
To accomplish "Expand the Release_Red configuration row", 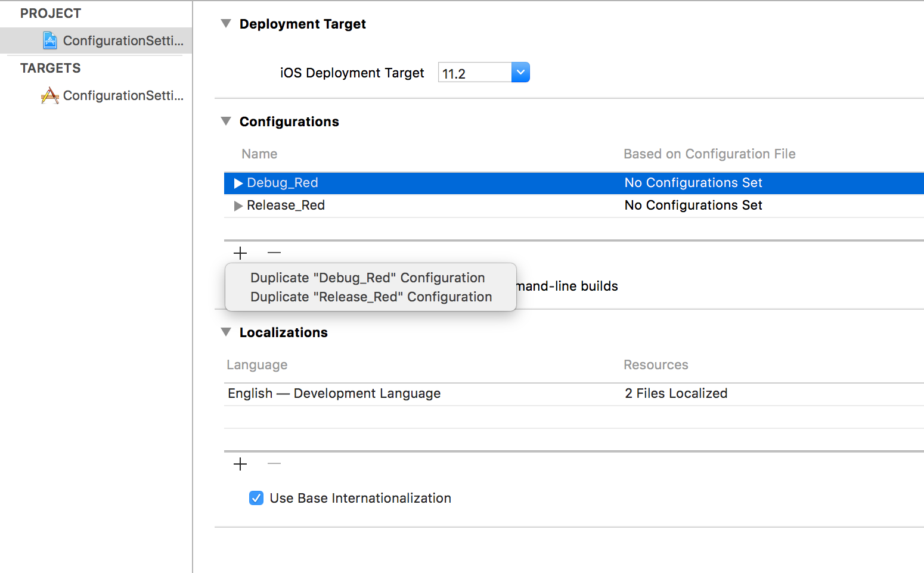I will (238, 205).
